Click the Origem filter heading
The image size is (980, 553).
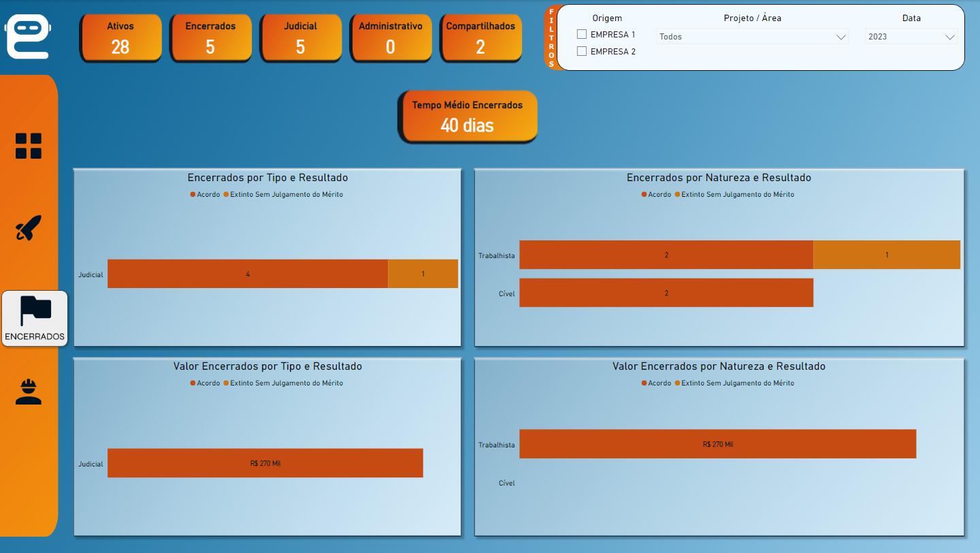(x=607, y=18)
